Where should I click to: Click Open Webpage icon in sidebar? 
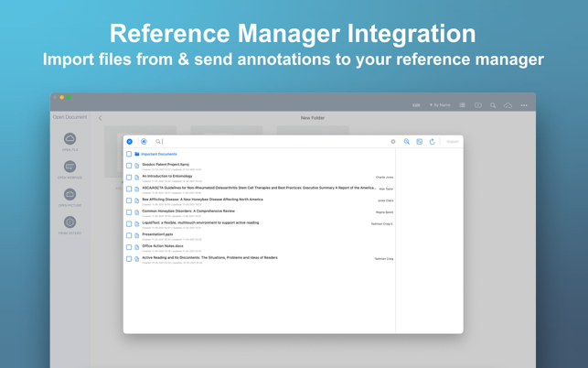(69, 167)
